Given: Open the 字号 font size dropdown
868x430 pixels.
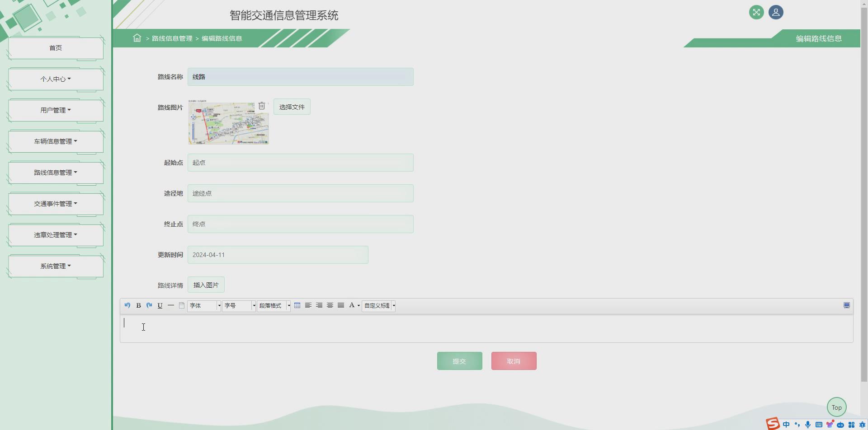Looking at the screenshot, I should click(x=239, y=306).
